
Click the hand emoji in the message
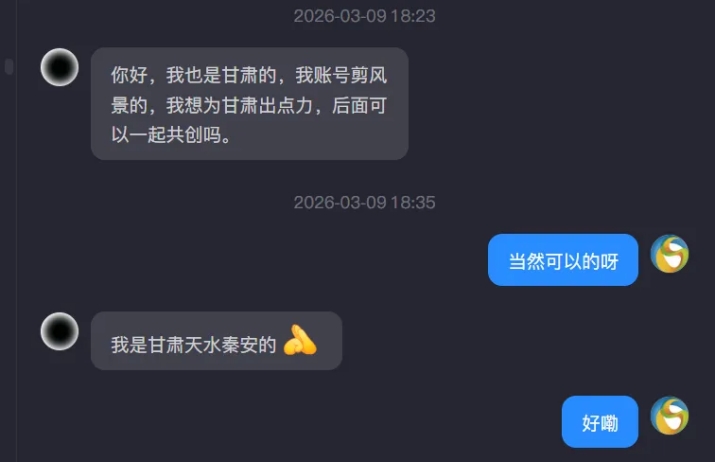pyautogui.click(x=300, y=340)
